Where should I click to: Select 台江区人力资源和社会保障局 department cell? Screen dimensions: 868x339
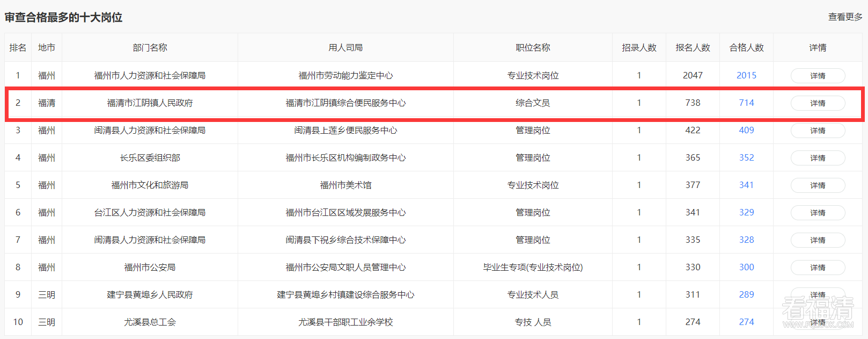(x=150, y=212)
